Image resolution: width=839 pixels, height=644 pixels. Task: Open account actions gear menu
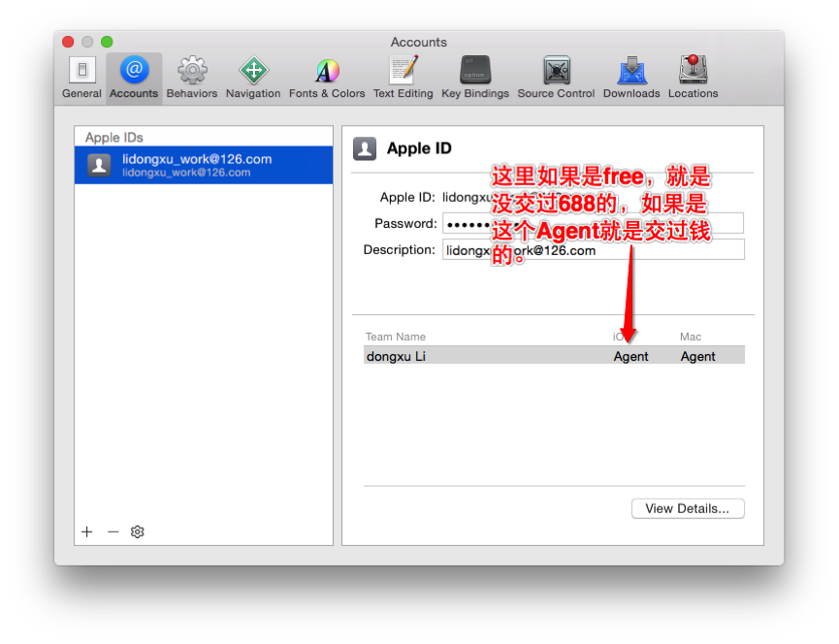tap(138, 531)
